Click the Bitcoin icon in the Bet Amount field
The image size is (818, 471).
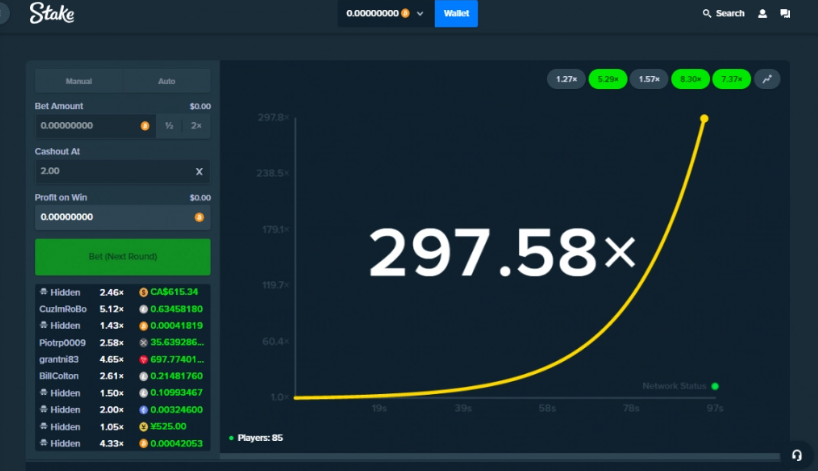click(145, 126)
